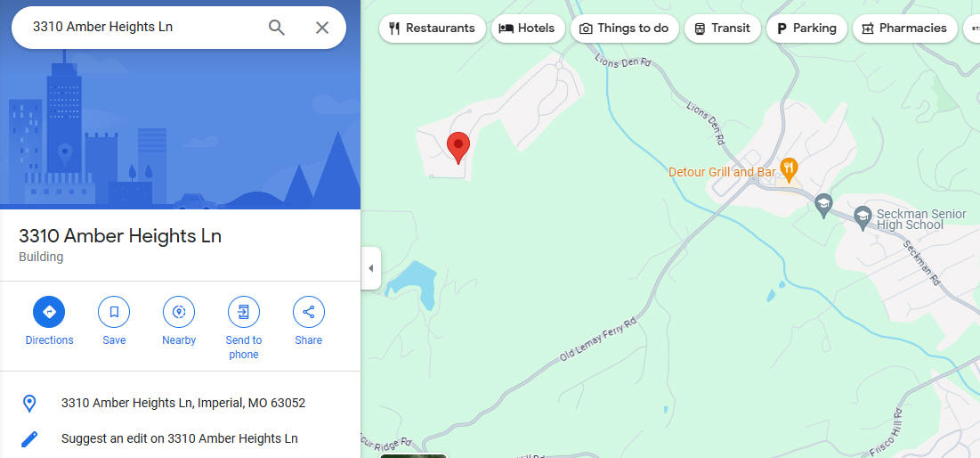Show Parking locations chip
The image size is (980, 458).
tap(806, 29)
